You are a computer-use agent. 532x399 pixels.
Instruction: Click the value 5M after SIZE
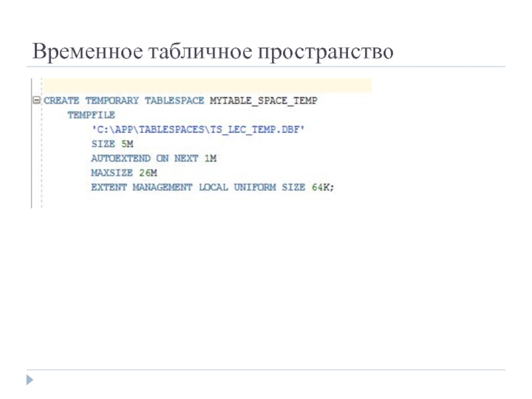[x=127, y=144]
